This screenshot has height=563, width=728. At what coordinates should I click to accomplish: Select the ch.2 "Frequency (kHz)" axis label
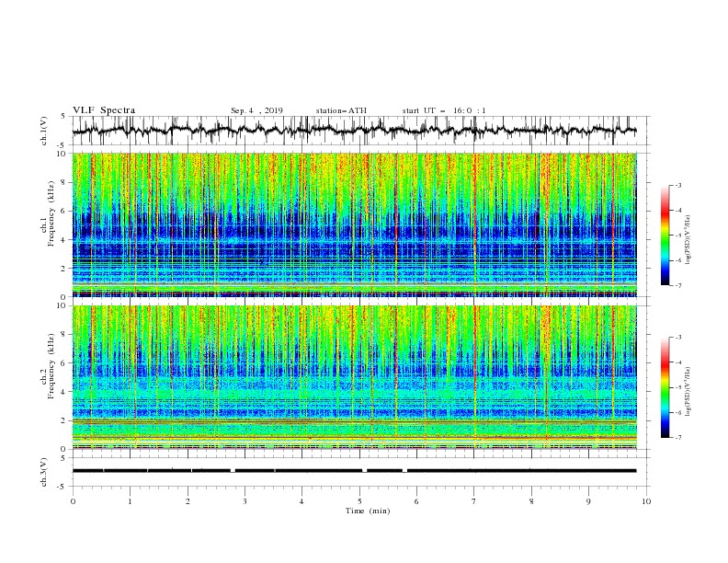point(51,366)
